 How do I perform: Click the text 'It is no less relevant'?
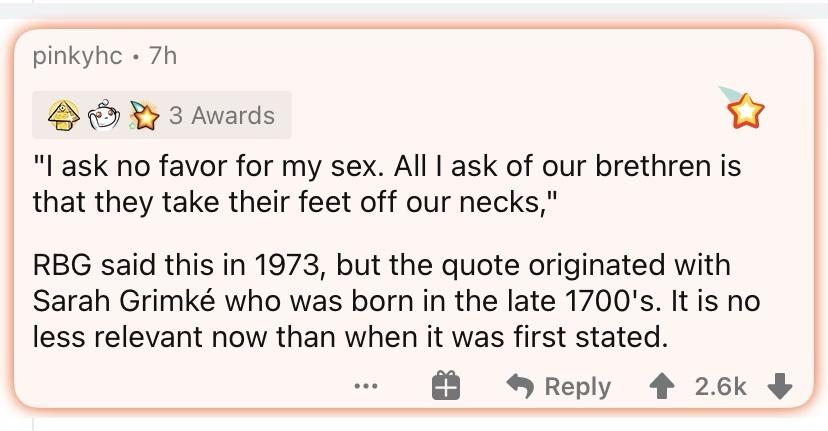pos(690,301)
